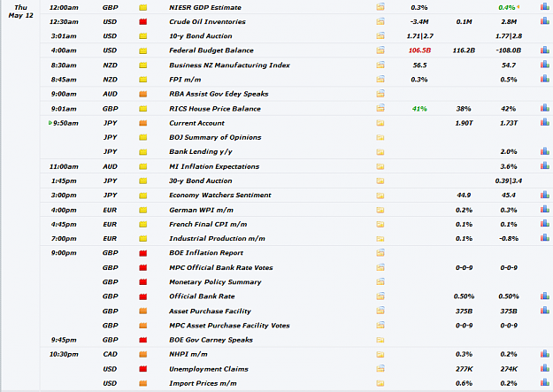This screenshot has width=553, height=392.
Task: Click actual value -3.4M for Crude Oil Inventories
Action: pos(419,22)
